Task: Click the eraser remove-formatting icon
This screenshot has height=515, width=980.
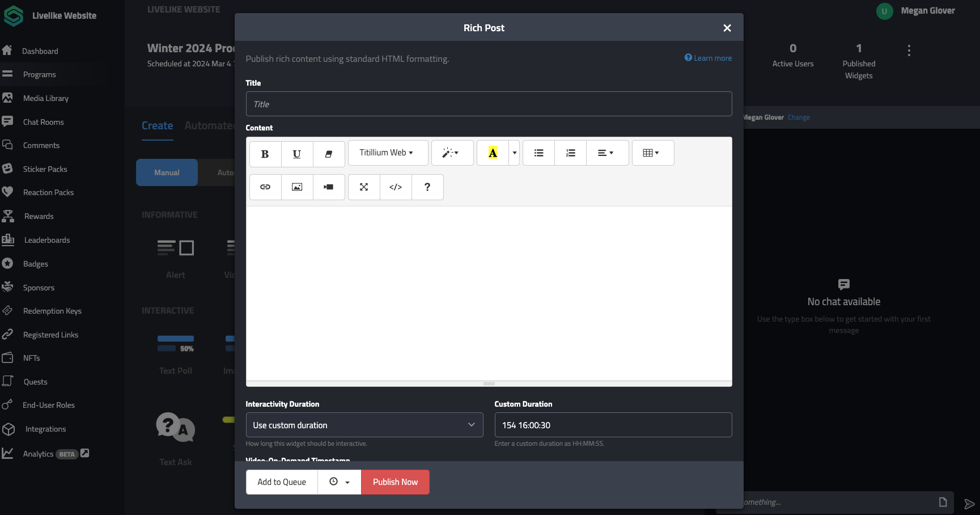Action: pos(328,154)
